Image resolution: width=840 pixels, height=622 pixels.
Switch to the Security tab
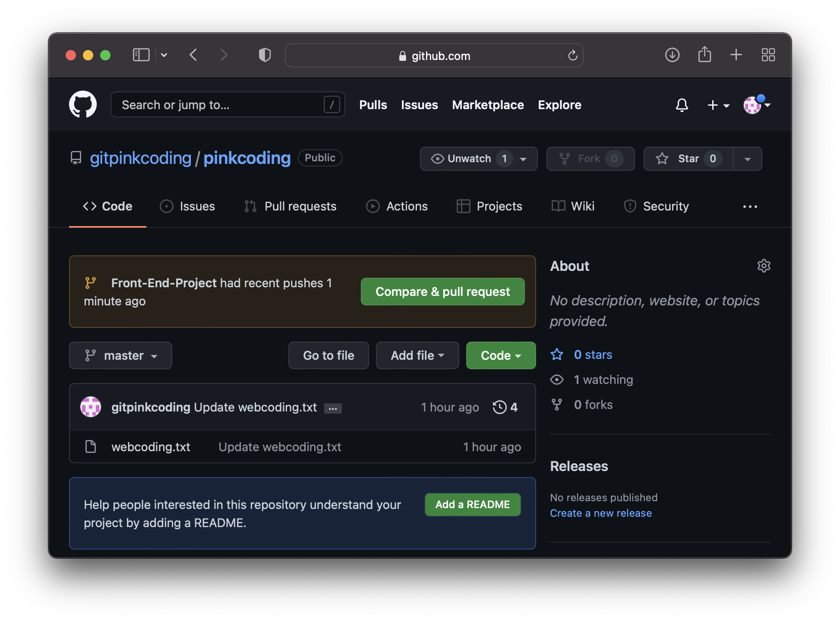coord(656,206)
